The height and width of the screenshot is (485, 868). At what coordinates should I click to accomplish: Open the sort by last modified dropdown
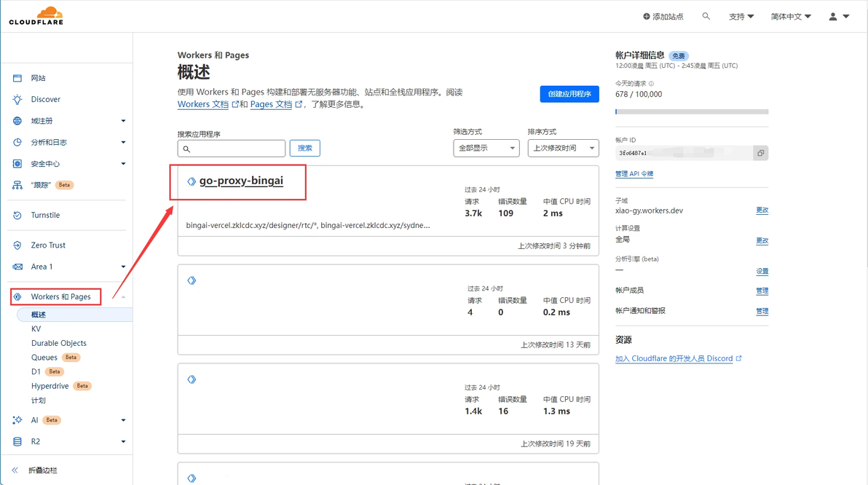tap(563, 148)
